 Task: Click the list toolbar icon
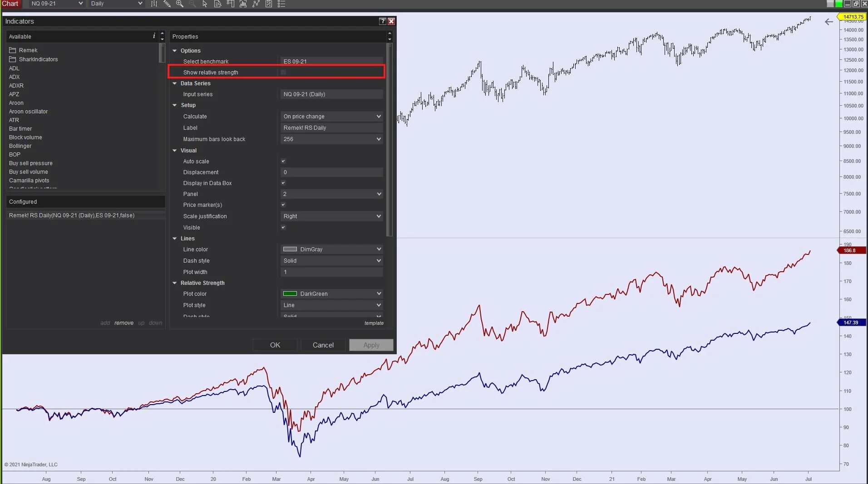click(x=281, y=4)
